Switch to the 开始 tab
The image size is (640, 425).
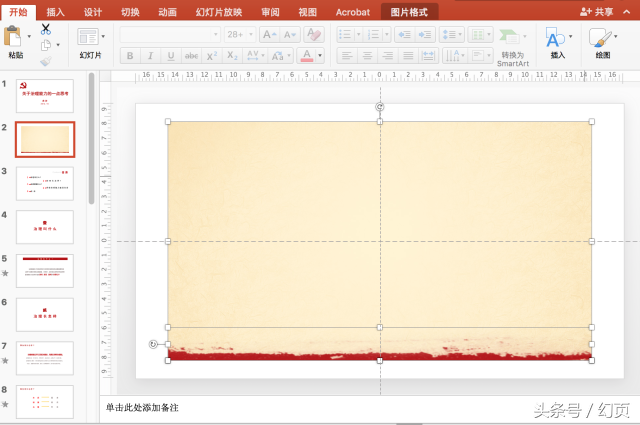pyautogui.click(x=18, y=12)
